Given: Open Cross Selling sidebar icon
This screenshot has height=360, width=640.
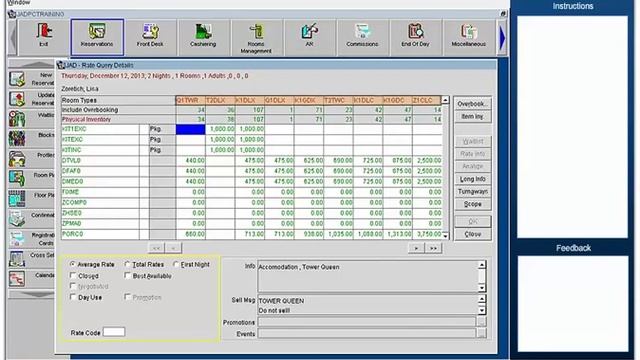Looking at the screenshot, I should [x=17, y=259].
